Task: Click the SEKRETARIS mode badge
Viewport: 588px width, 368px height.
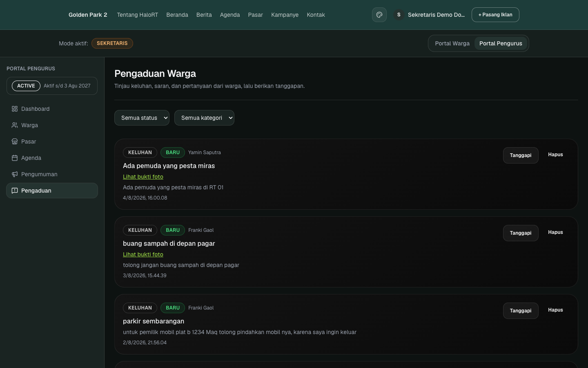Action: tap(112, 43)
